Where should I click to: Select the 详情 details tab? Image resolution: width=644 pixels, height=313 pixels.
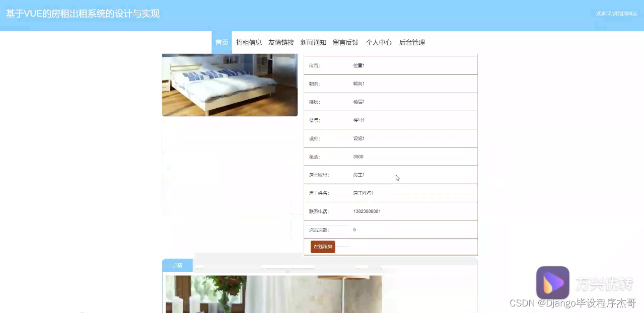177,265
